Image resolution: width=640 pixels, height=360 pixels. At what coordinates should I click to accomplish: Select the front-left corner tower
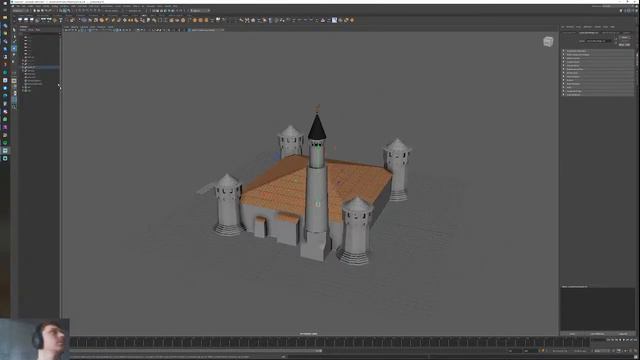tap(229, 205)
